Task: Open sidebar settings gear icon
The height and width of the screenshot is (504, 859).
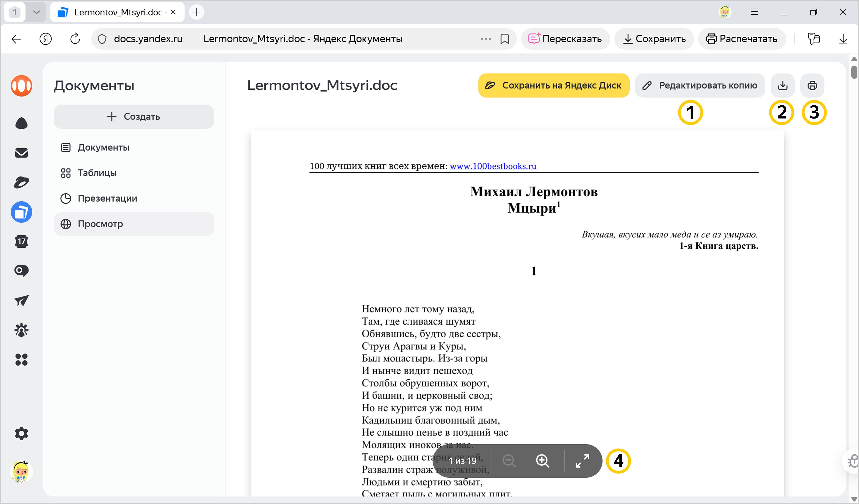Action: pyautogui.click(x=21, y=433)
